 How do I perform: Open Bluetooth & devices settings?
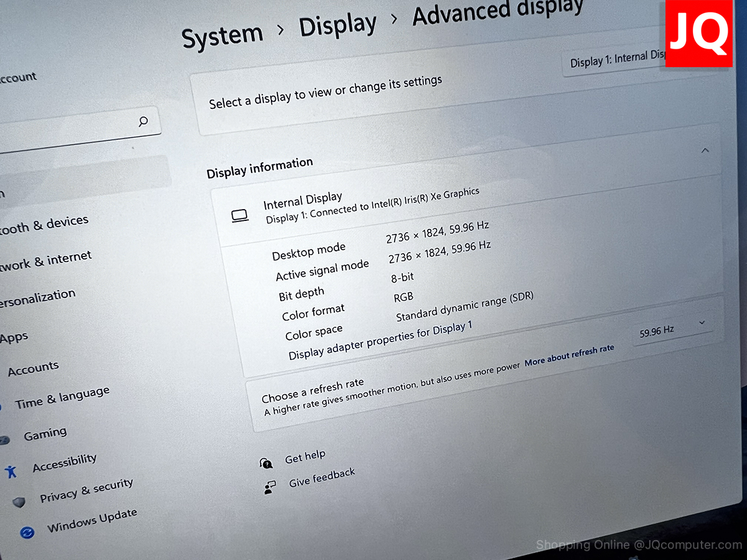click(x=44, y=225)
